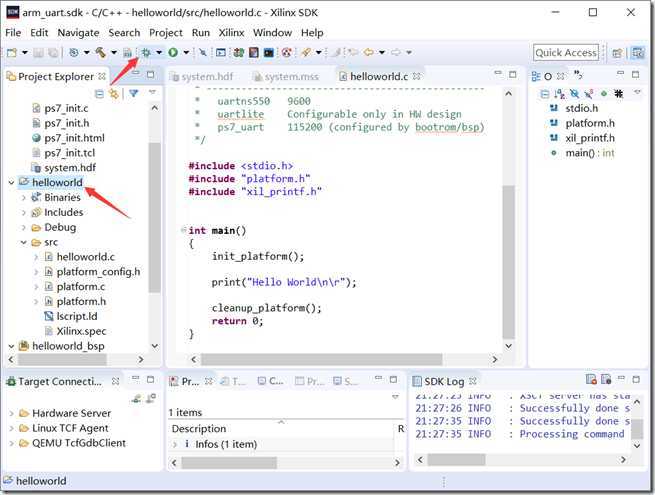Viewport: 655px width, 495px height.
Task: Click the Program FPGA green chip icon
Action: [x=239, y=53]
